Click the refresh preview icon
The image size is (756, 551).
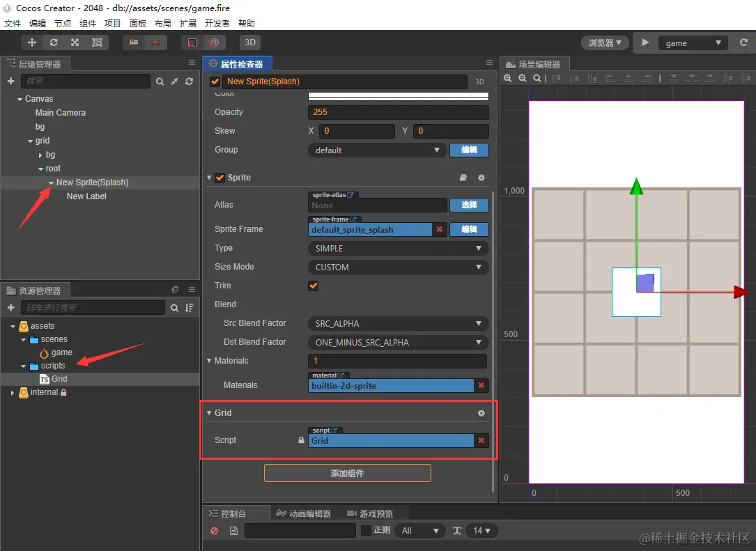(744, 42)
